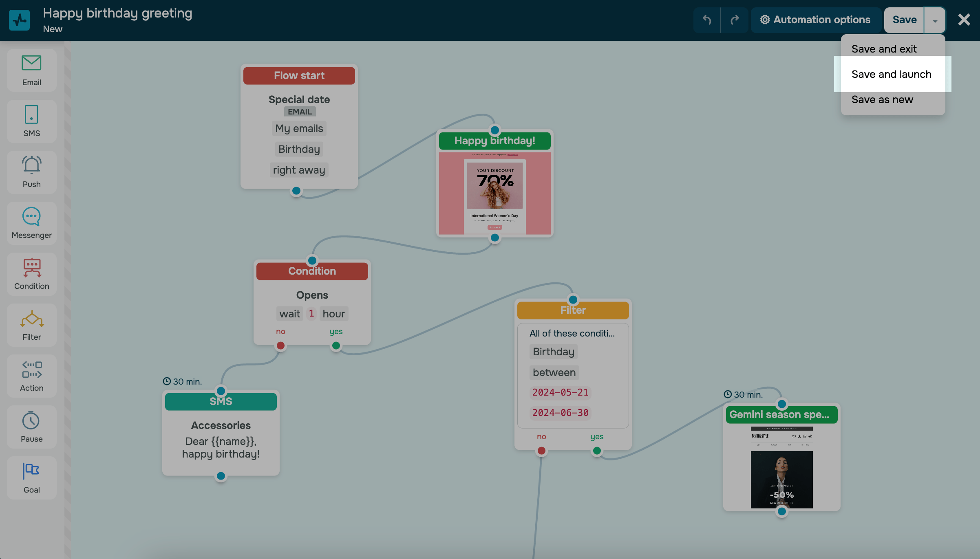Viewport: 980px width, 559px height.
Task: Select the SMS block icon in sidebar
Action: pos(31,121)
